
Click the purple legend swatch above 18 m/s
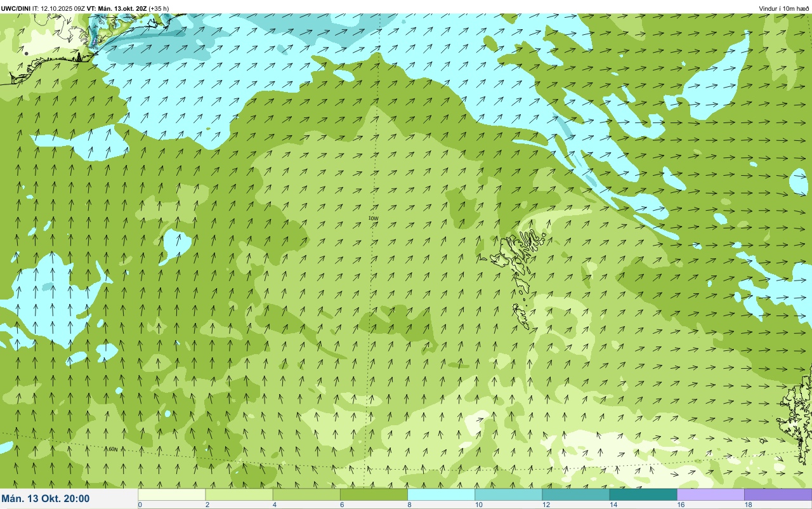coord(778,494)
